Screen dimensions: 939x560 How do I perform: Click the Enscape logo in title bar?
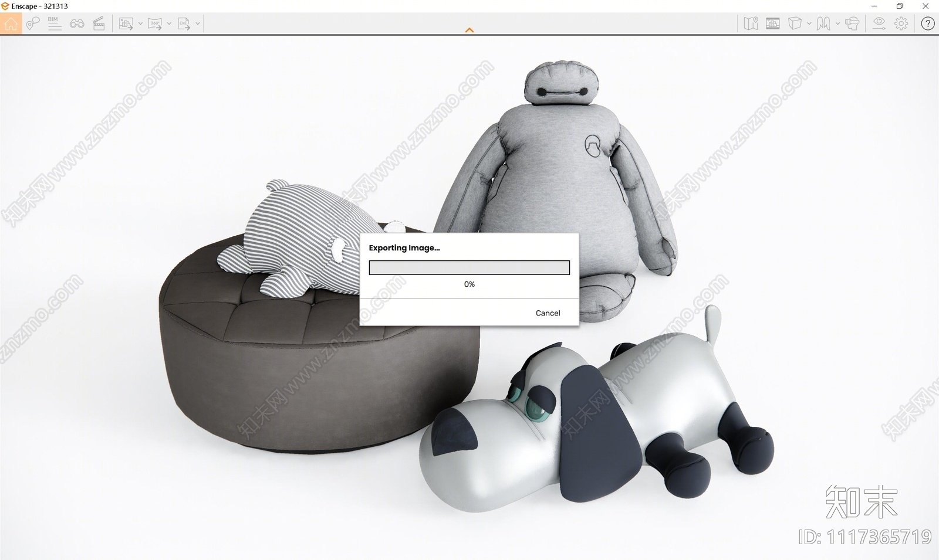tap(5, 6)
